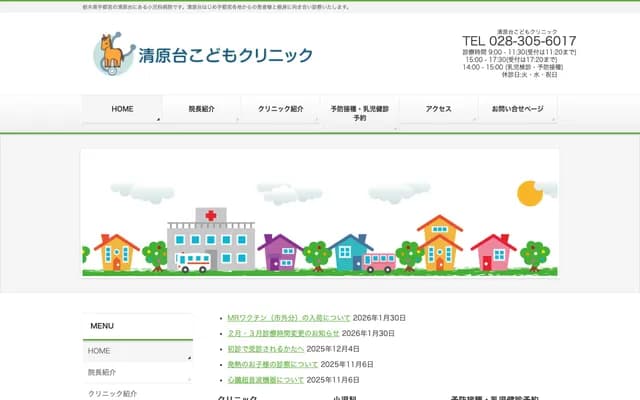Click the purple house in the banner

279,252
